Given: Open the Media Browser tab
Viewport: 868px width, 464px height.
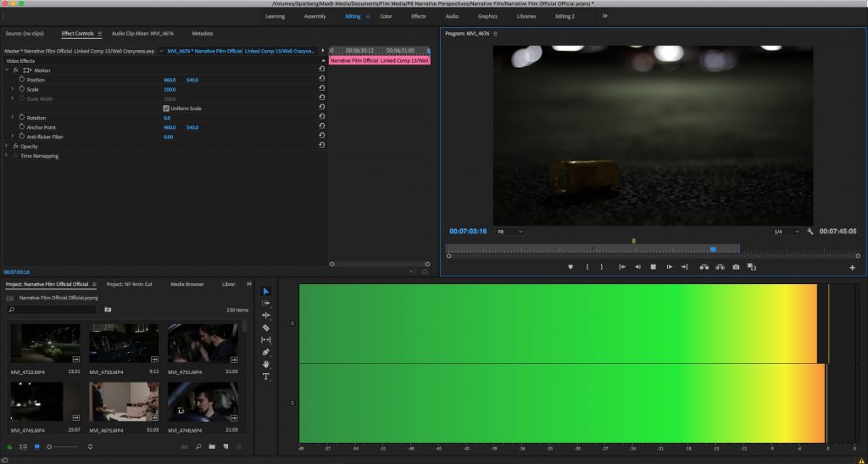Looking at the screenshot, I should tap(186, 284).
